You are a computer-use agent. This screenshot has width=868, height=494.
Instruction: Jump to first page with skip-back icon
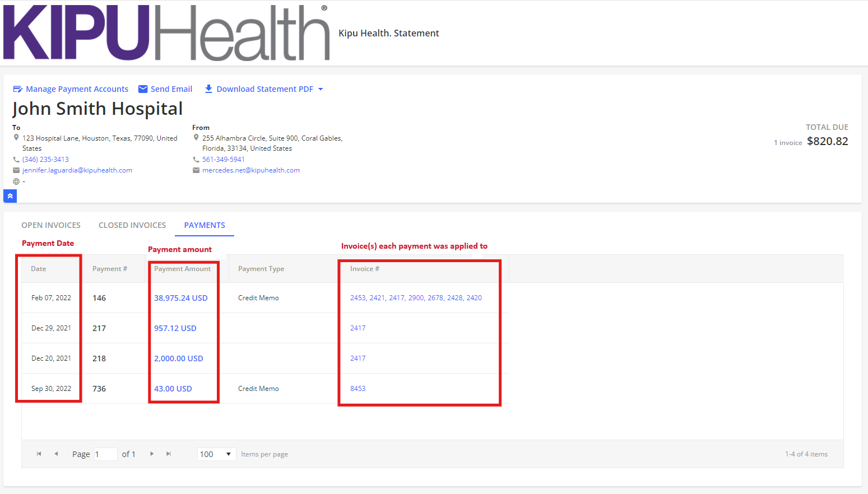[38, 454]
